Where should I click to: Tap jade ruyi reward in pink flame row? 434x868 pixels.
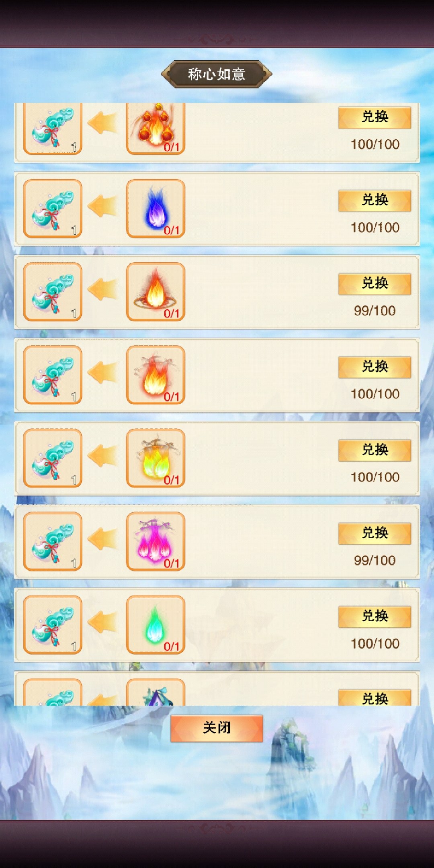[x=53, y=541]
